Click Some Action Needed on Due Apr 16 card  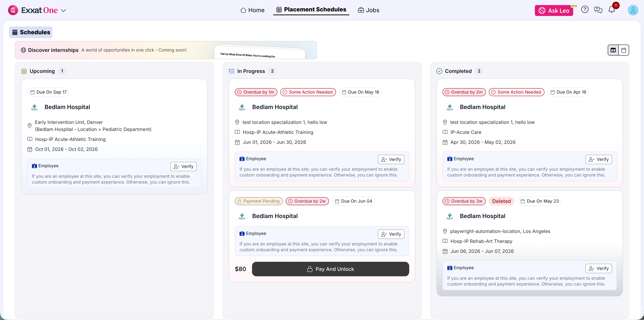(517, 92)
